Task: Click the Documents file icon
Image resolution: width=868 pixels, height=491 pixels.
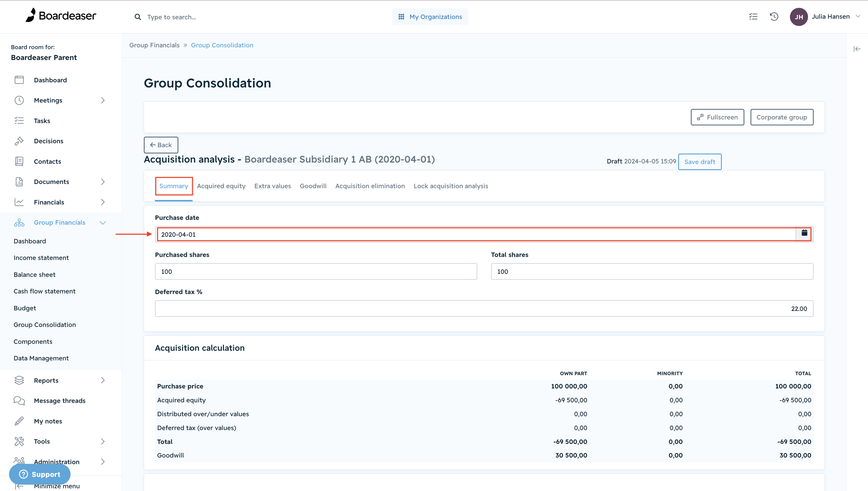Action: click(19, 182)
